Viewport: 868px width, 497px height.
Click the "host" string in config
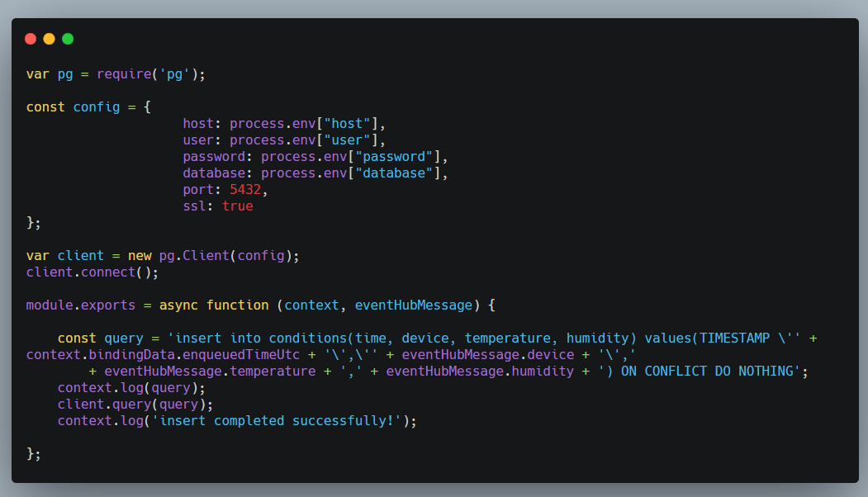click(347, 124)
